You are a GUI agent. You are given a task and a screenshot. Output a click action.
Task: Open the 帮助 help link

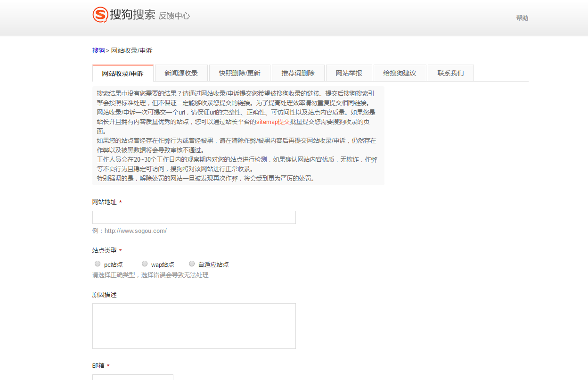pyautogui.click(x=522, y=18)
